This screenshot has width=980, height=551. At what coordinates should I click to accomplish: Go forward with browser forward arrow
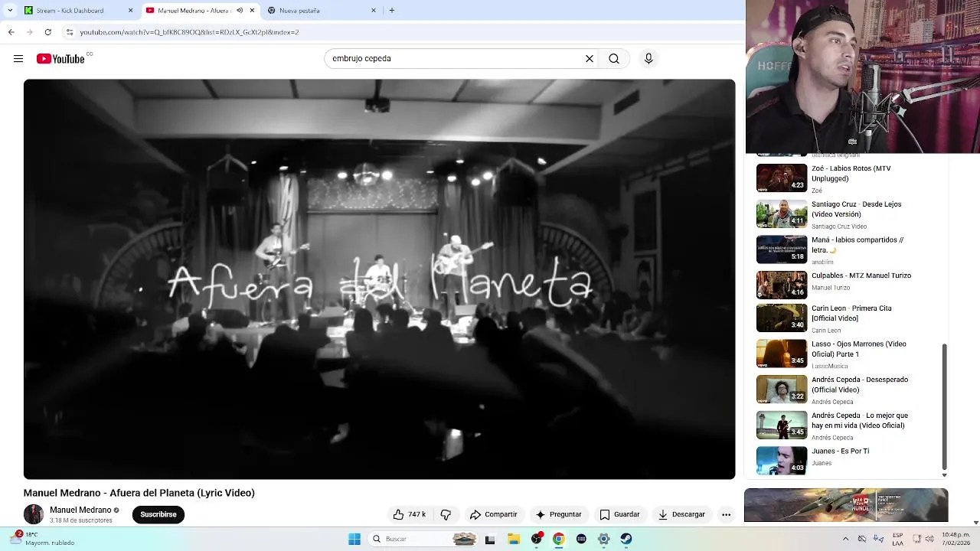[29, 32]
